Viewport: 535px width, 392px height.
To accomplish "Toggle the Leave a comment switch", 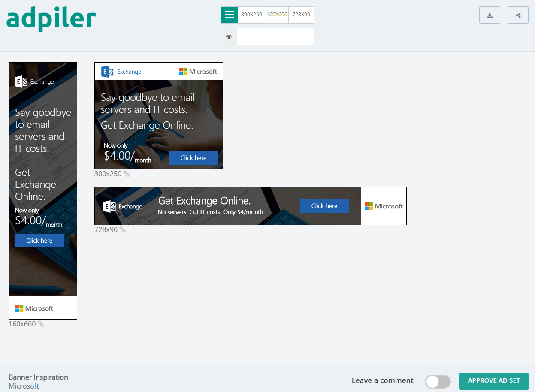I will coord(438,381).
